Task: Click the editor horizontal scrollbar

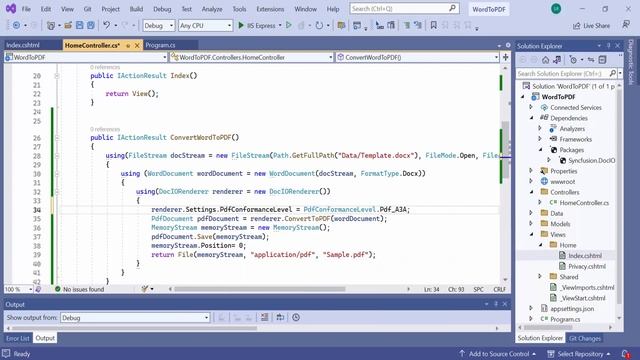Action: pos(260,289)
